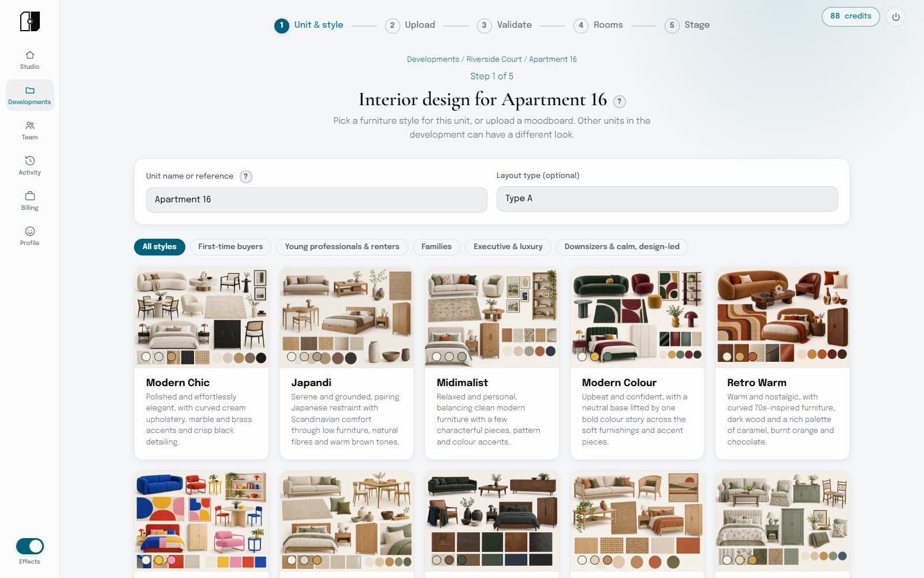Choose the Modern Chic style card
924x578 pixels.
point(202,363)
